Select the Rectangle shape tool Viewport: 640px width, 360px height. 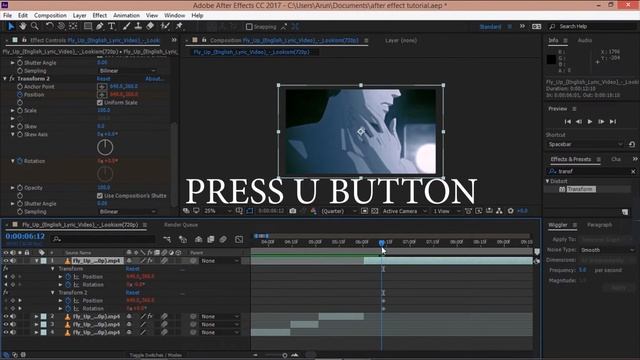pyautogui.click(x=87, y=27)
